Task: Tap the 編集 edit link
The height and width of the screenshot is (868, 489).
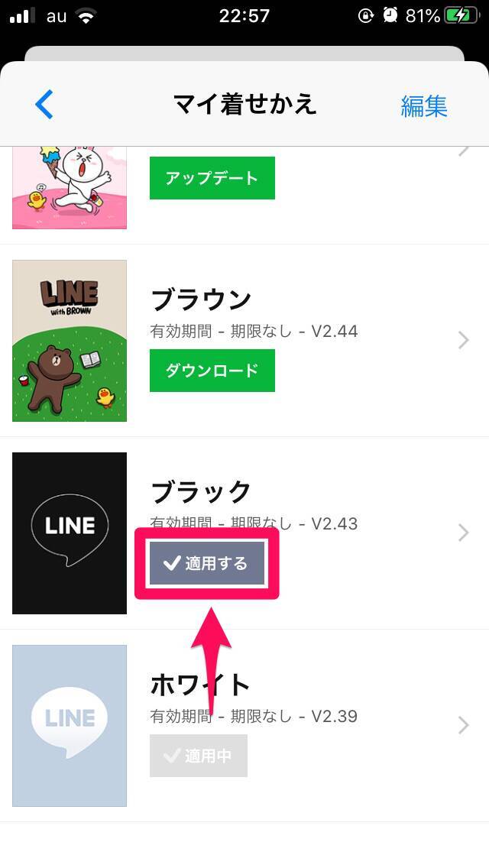Action: [423, 106]
